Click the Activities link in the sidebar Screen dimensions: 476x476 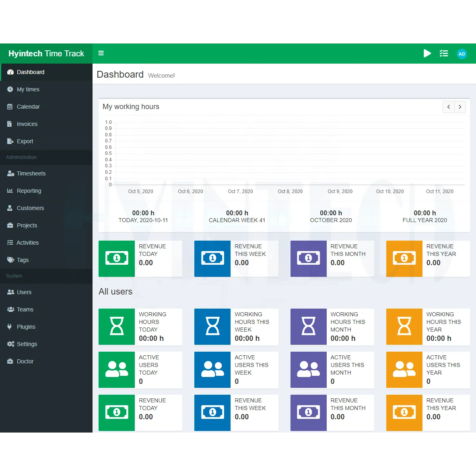pos(28,243)
